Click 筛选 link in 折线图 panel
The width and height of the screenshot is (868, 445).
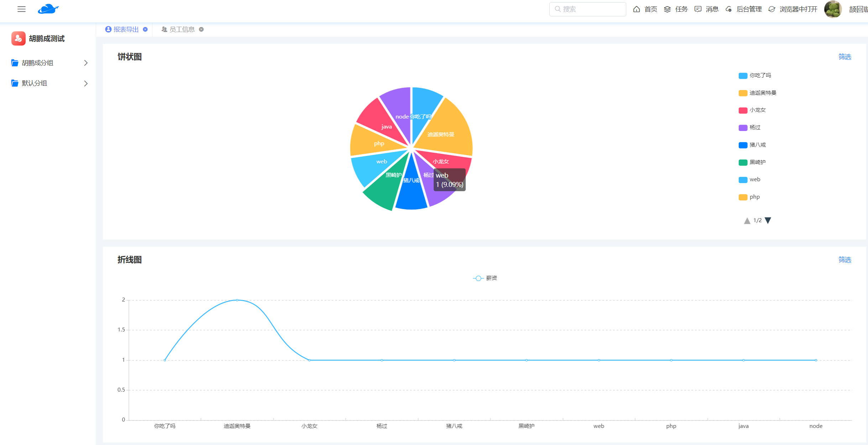click(x=845, y=260)
